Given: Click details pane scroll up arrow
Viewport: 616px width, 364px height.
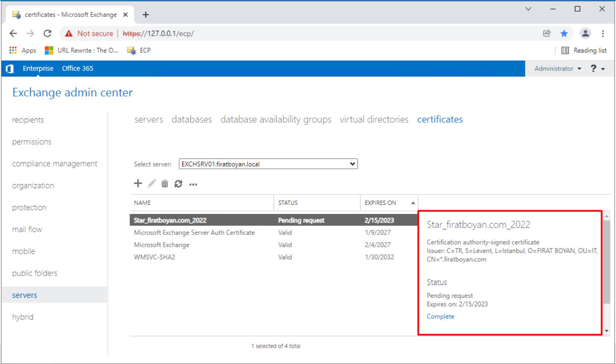Looking at the screenshot, I should click(x=607, y=216).
